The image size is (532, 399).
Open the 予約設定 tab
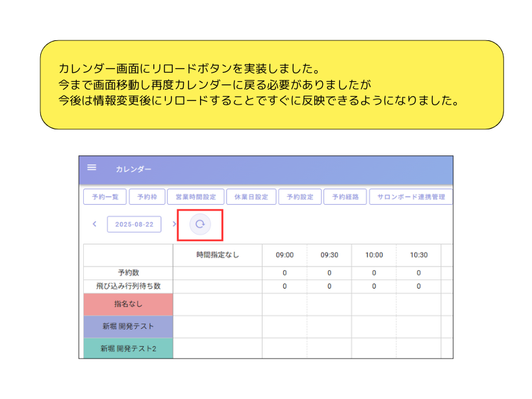[300, 197]
